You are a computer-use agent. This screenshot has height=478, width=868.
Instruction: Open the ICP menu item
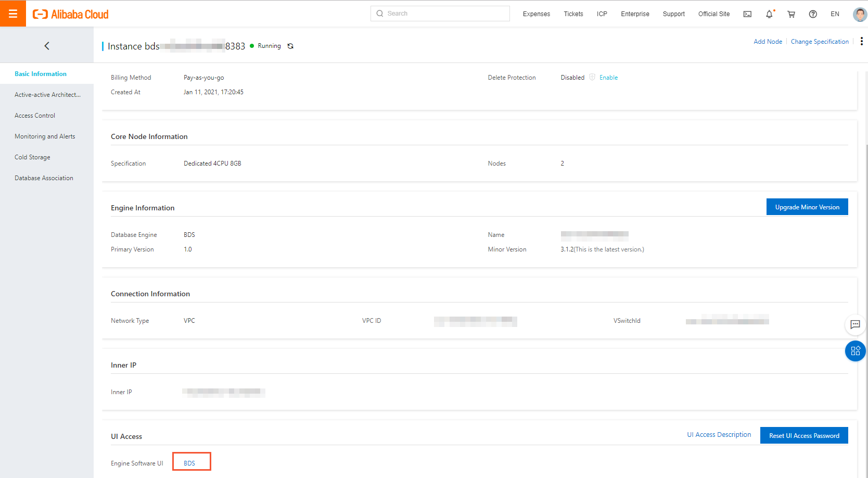tap(602, 14)
